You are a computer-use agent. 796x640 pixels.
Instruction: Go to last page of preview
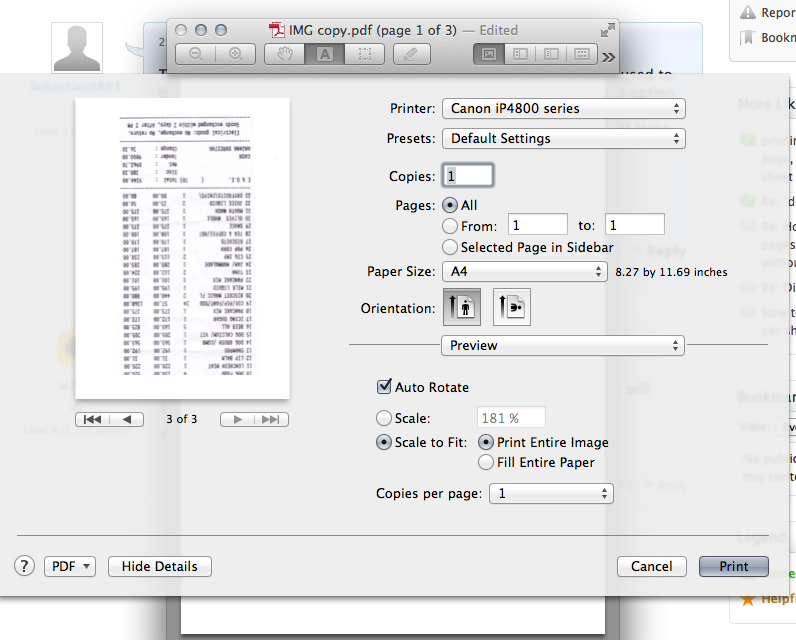pos(271,419)
